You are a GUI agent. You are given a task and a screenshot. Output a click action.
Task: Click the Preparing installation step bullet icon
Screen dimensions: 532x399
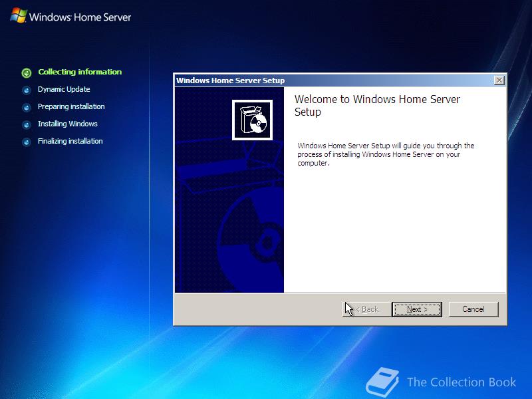(x=27, y=108)
